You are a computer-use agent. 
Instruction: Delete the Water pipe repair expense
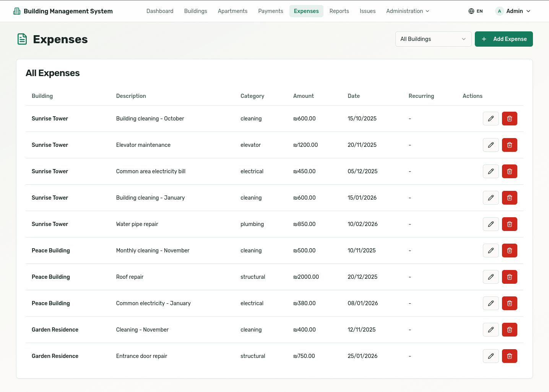point(509,224)
